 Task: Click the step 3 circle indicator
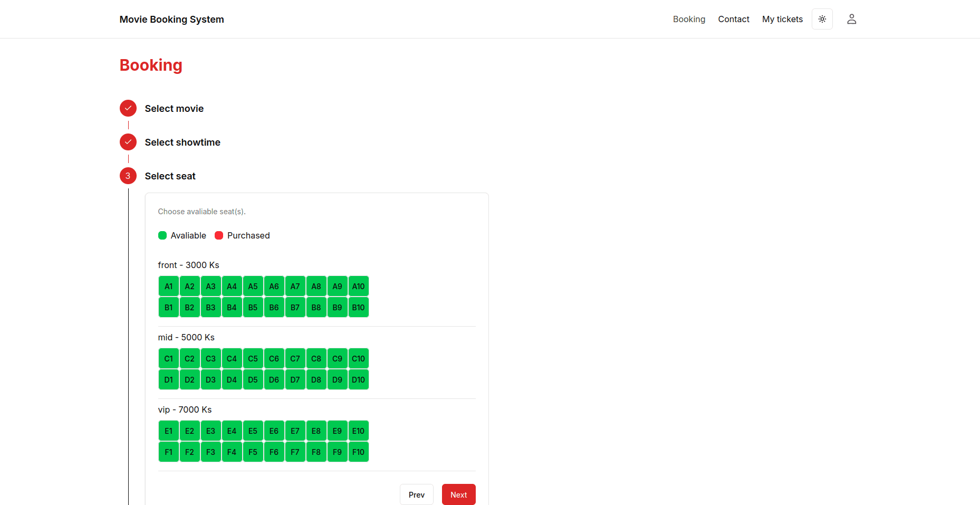(x=128, y=176)
